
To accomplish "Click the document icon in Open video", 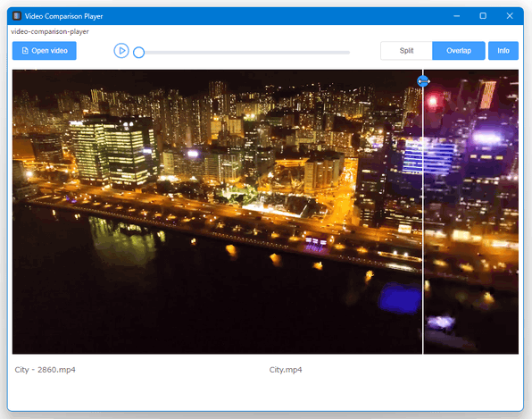I will pos(25,51).
